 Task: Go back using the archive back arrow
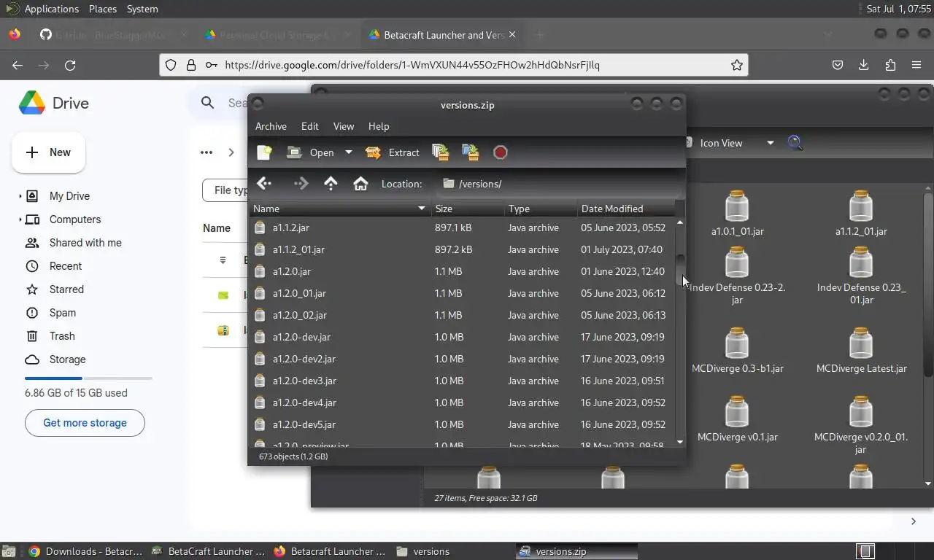(264, 184)
